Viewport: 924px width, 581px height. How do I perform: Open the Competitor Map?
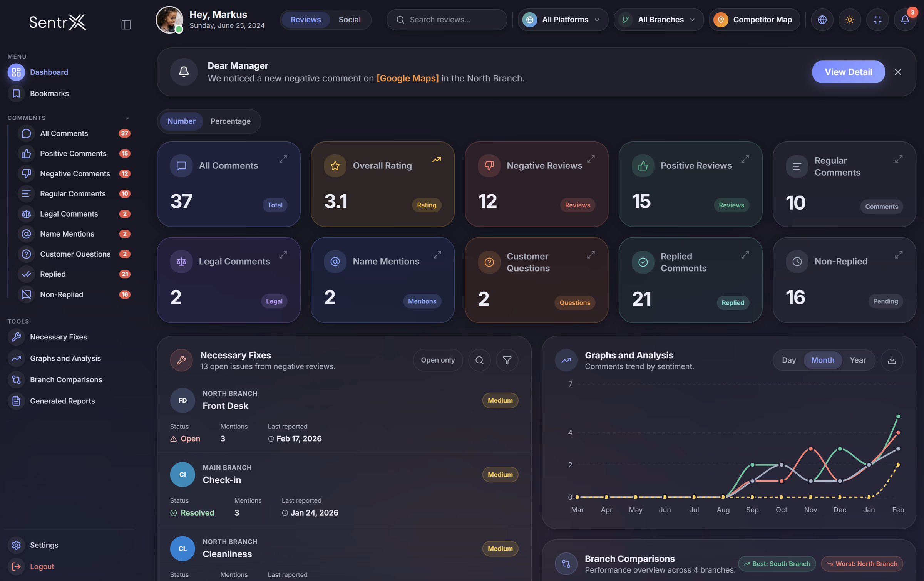(x=754, y=20)
